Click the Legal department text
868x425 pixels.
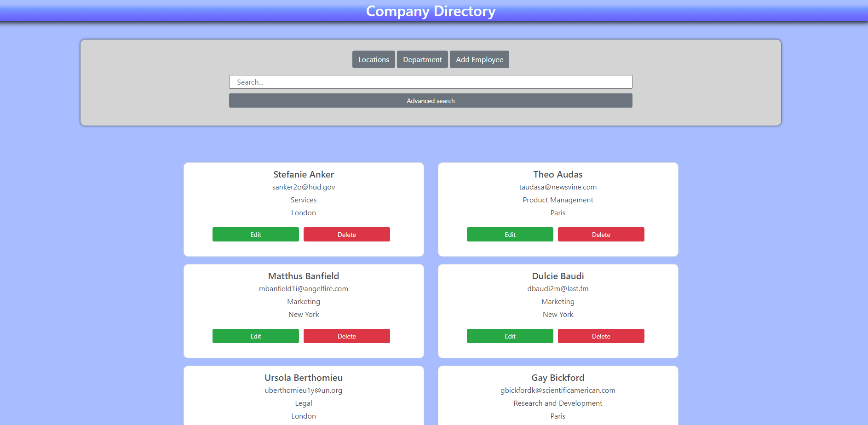tap(304, 403)
